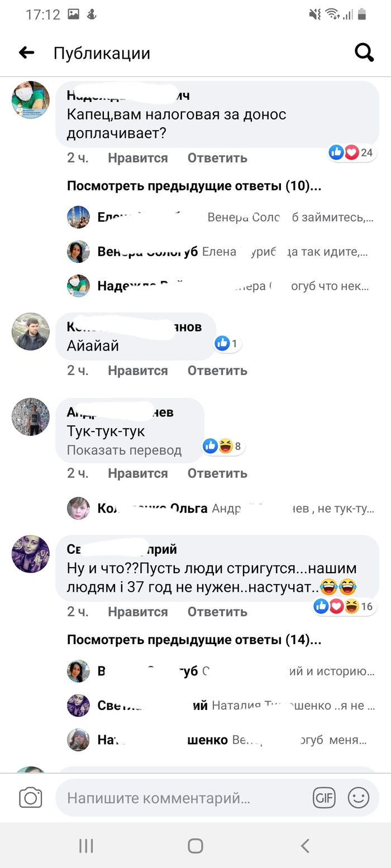Viewport: 391px width, 868px height.
Task: Tap the back arrow next to Публикации
Action: [27, 53]
